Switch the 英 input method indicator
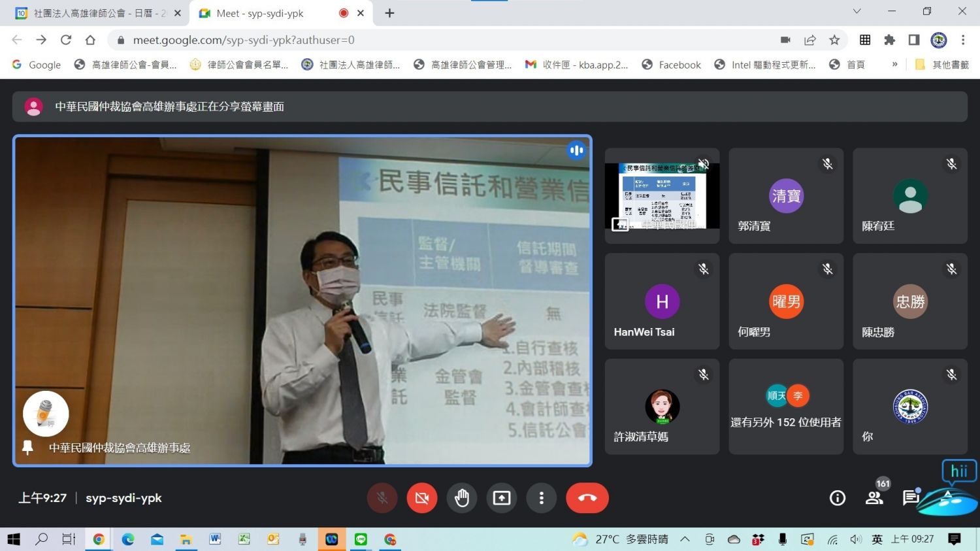 click(x=877, y=539)
